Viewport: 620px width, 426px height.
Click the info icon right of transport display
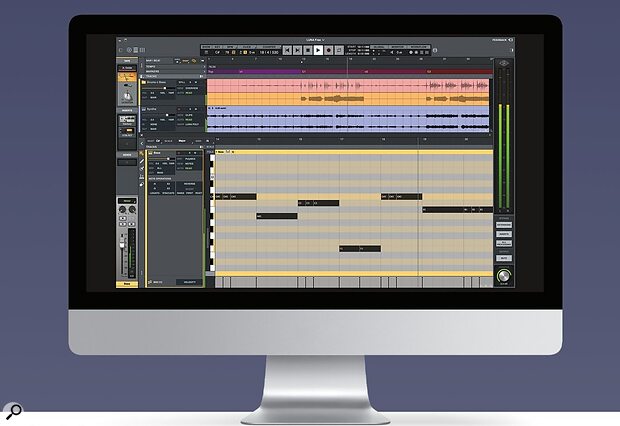435,50
